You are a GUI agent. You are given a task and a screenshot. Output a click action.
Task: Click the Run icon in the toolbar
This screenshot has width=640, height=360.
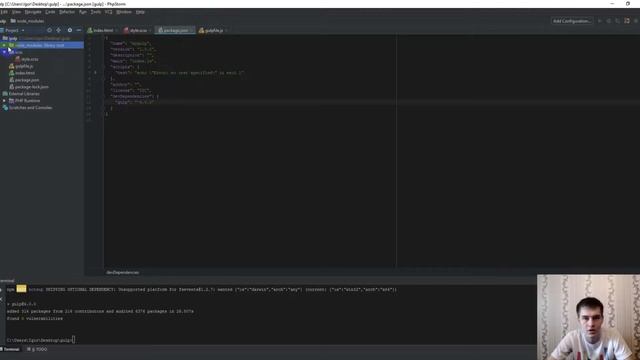pyautogui.click(x=600, y=21)
